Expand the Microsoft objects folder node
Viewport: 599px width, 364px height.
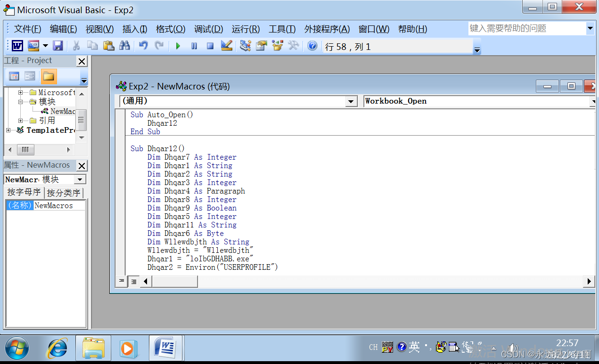pos(20,92)
